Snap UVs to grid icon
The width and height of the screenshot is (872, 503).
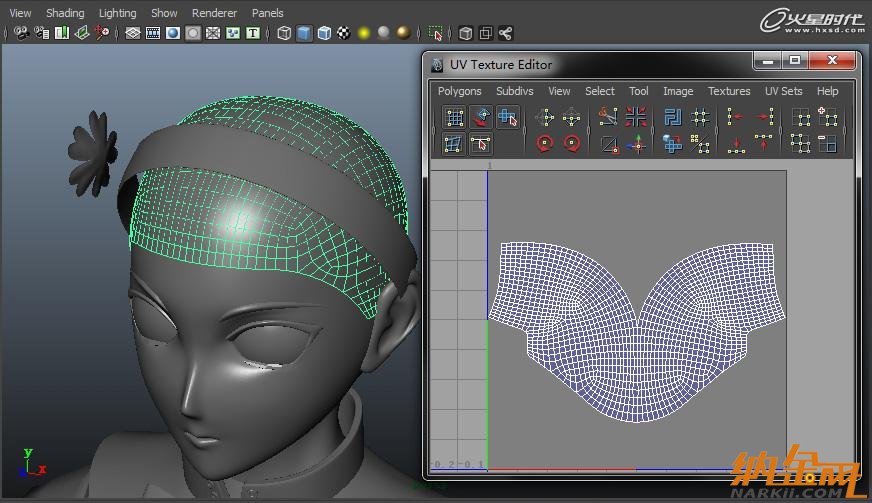[x=700, y=117]
